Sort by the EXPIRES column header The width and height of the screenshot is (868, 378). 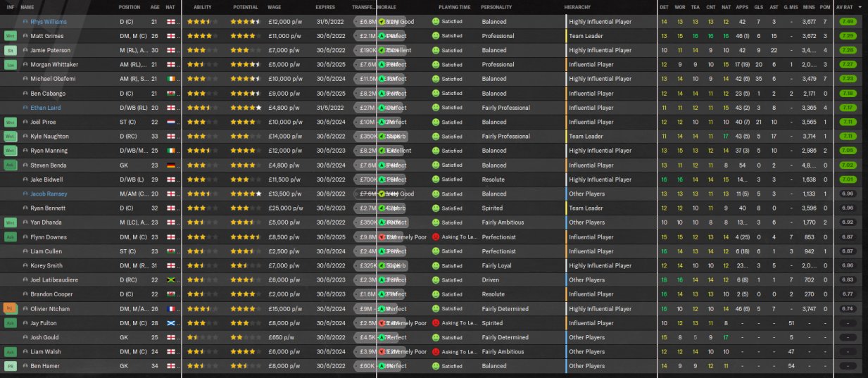pyautogui.click(x=325, y=7)
